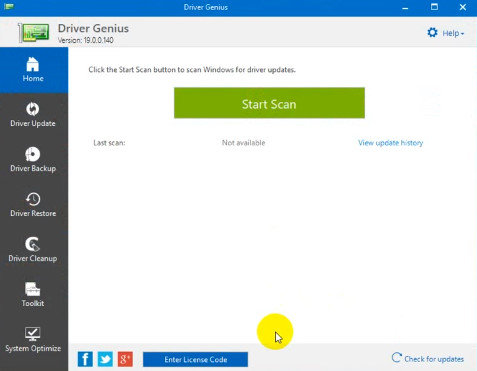Start the driver scan
This screenshot has width=477, height=371.
(269, 103)
